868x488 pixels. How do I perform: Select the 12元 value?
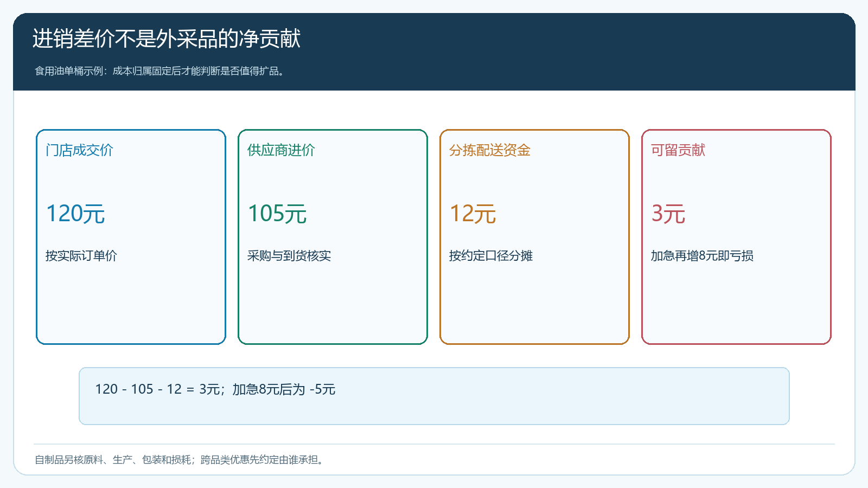click(x=473, y=214)
